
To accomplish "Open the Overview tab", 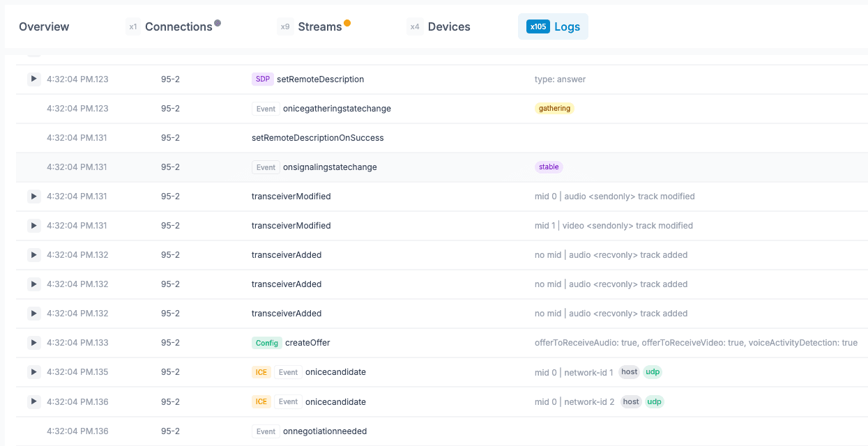I will (x=44, y=27).
